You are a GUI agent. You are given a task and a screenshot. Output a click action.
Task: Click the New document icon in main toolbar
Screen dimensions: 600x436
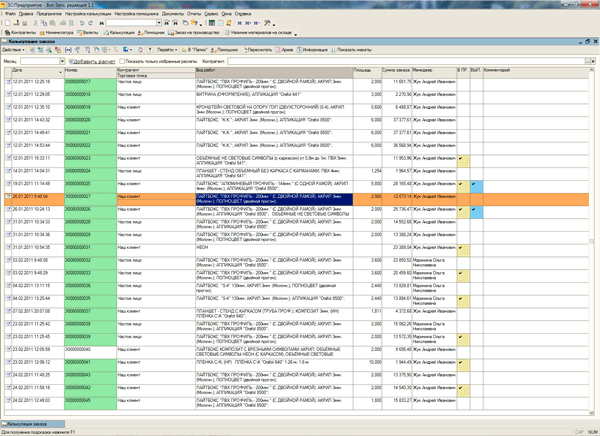coord(7,23)
